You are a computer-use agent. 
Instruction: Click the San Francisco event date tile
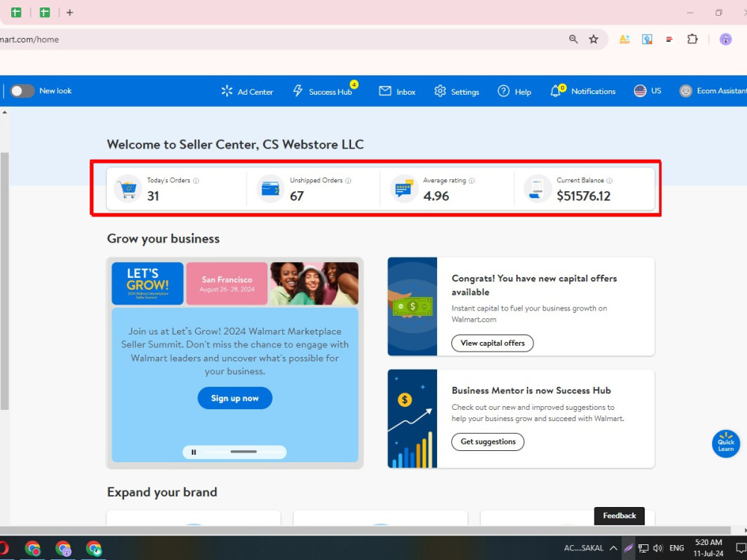(227, 283)
